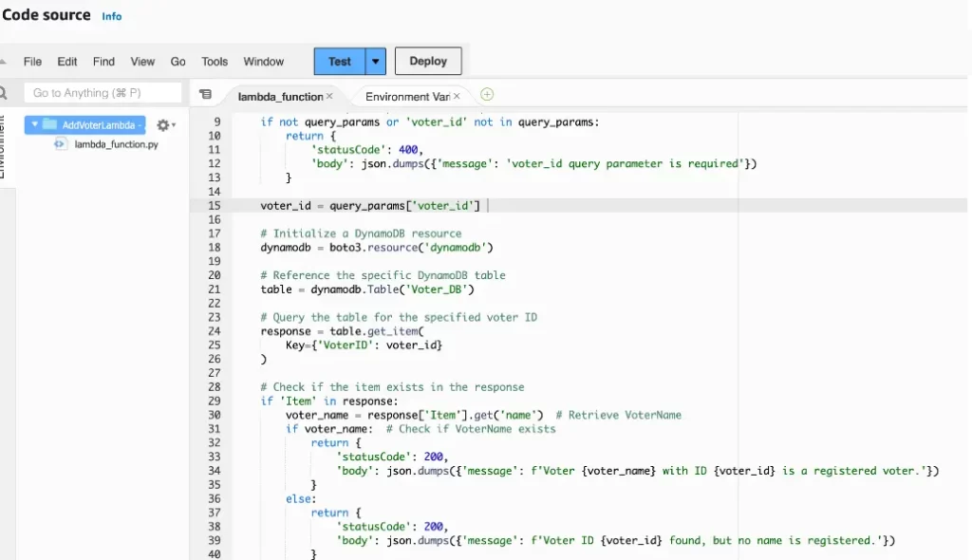Select the AddVoterLambda folder

[84, 124]
